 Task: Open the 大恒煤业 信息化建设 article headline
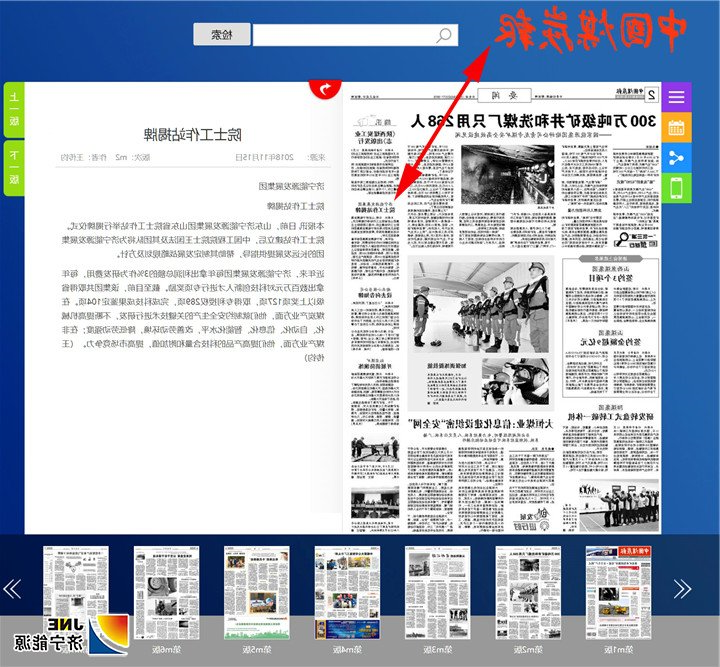[481, 424]
